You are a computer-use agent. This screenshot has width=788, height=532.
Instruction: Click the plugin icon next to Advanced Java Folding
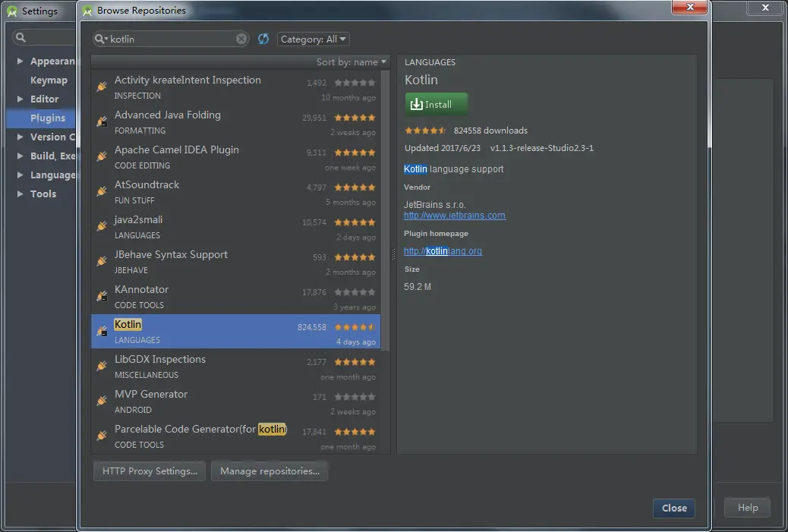point(102,121)
